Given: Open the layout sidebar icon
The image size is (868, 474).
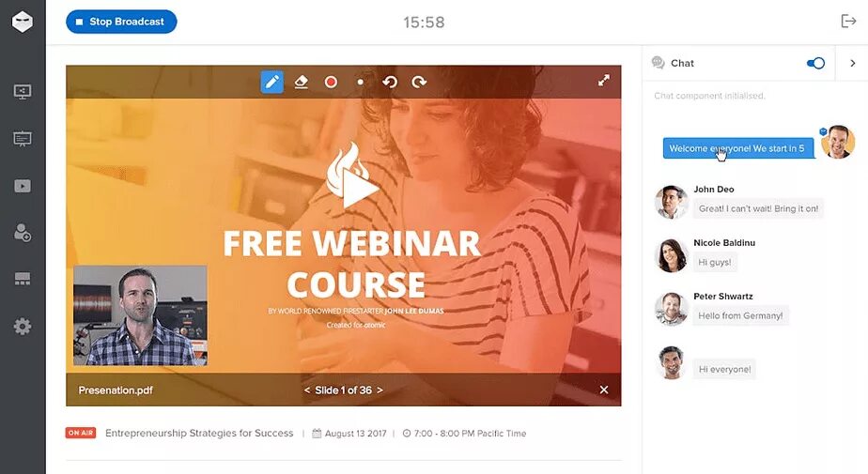Looking at the screenshot, I should pos(23,279).
